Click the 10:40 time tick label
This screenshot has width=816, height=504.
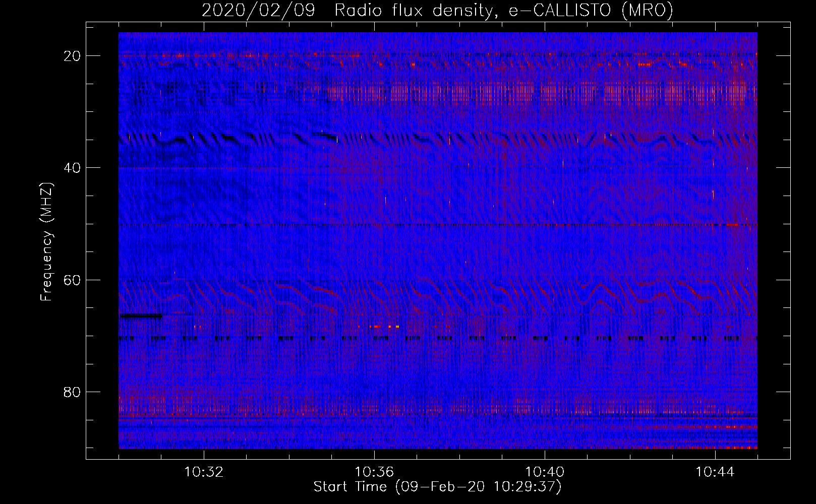coord(545,472)
